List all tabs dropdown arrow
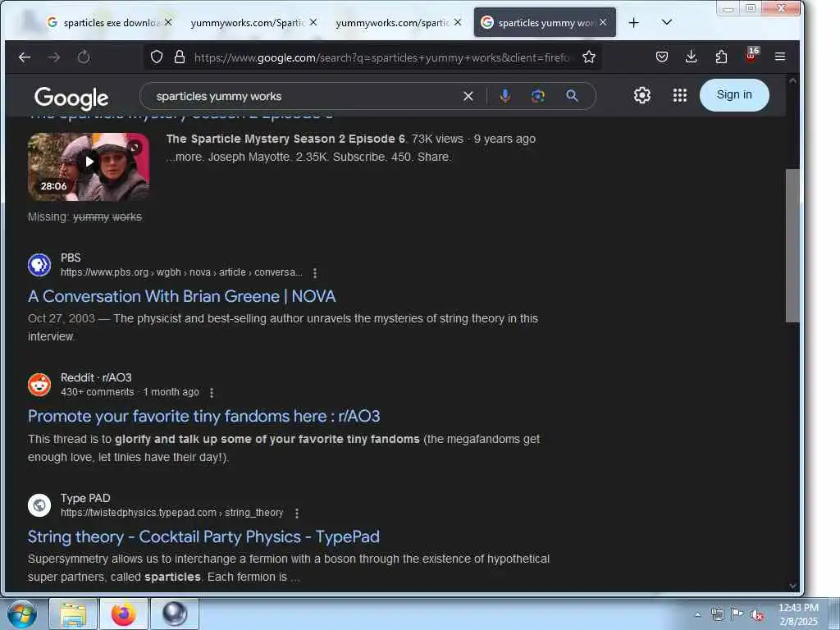840x630 pixels. (666, 22)
